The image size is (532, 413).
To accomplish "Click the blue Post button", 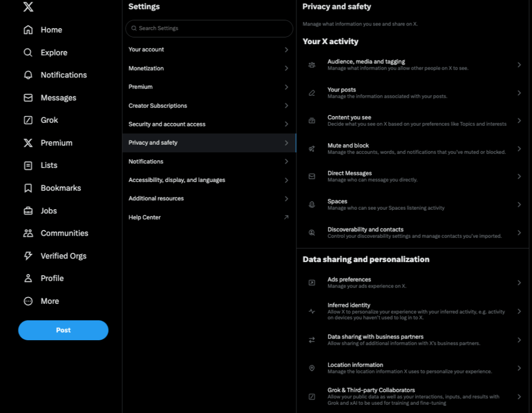I will coord(63,330).
